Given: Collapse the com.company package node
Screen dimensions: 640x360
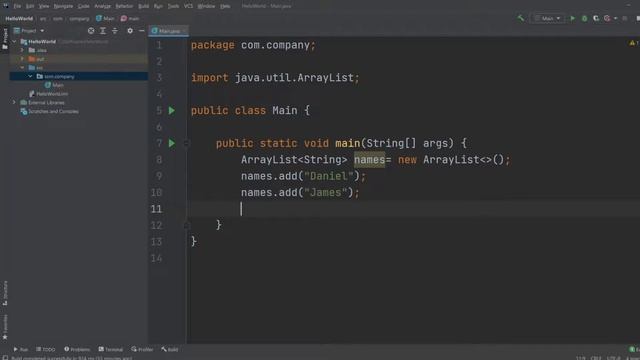Looking at the screenshot, I should point(31,76).
